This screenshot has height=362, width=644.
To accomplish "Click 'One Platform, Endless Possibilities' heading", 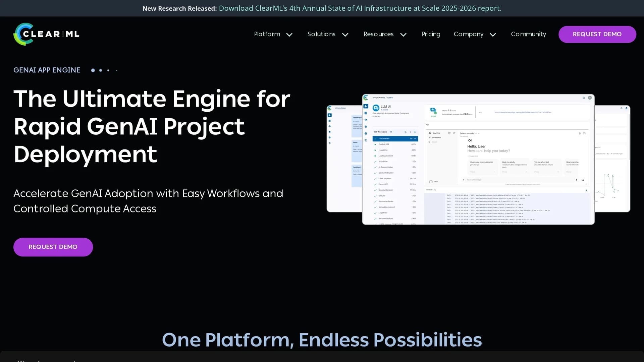I will coord(322,340).
